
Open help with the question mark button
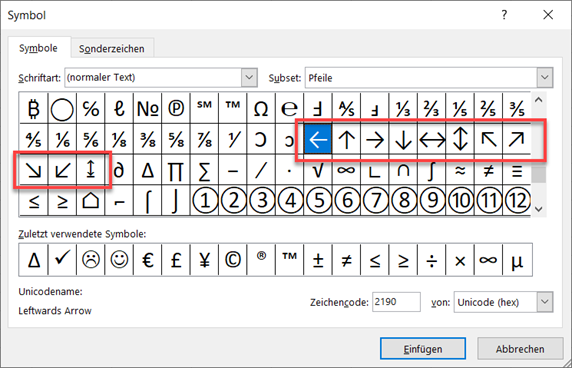coord(504,15)
